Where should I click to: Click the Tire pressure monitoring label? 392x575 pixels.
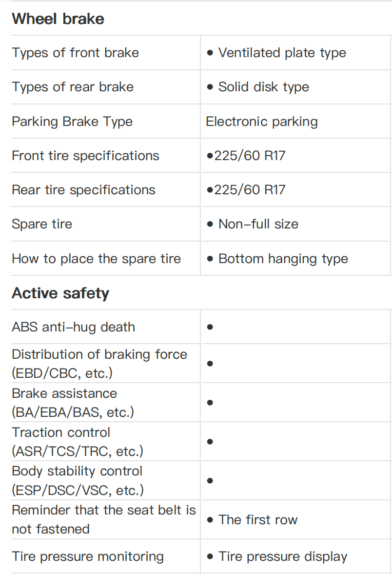click(88, 556)
